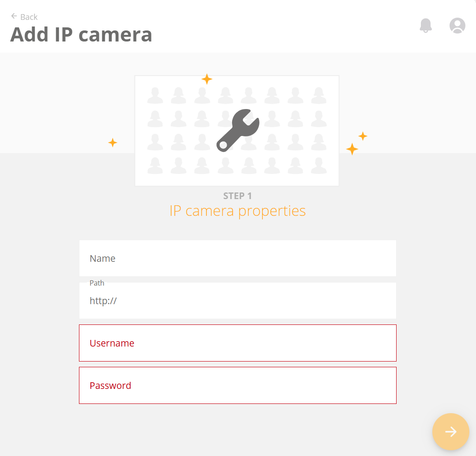
Task: Click the bottom-right person silhouette in illustration
Action: tap(319, 166)
